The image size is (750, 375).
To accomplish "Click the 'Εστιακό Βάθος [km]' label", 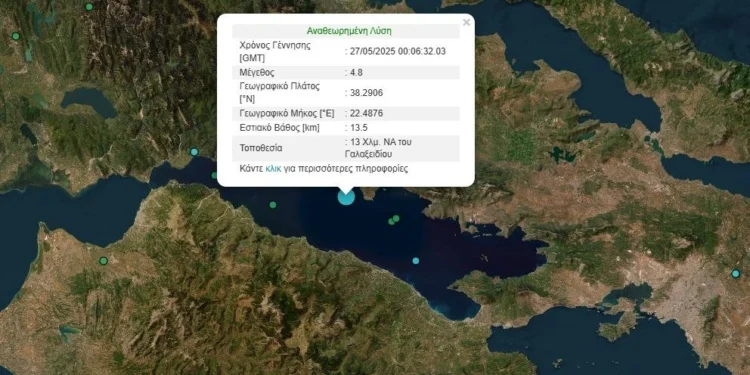I will point(279,128).
